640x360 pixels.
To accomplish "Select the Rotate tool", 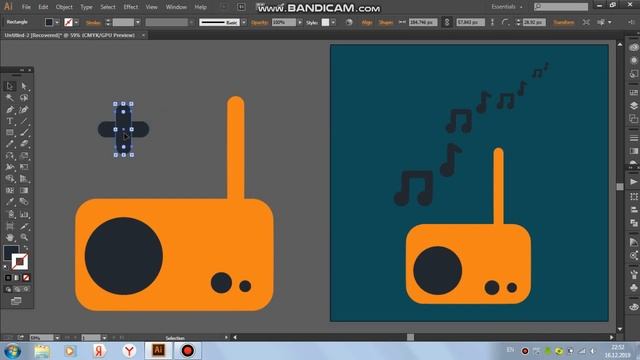I will (x=10, y=156).
